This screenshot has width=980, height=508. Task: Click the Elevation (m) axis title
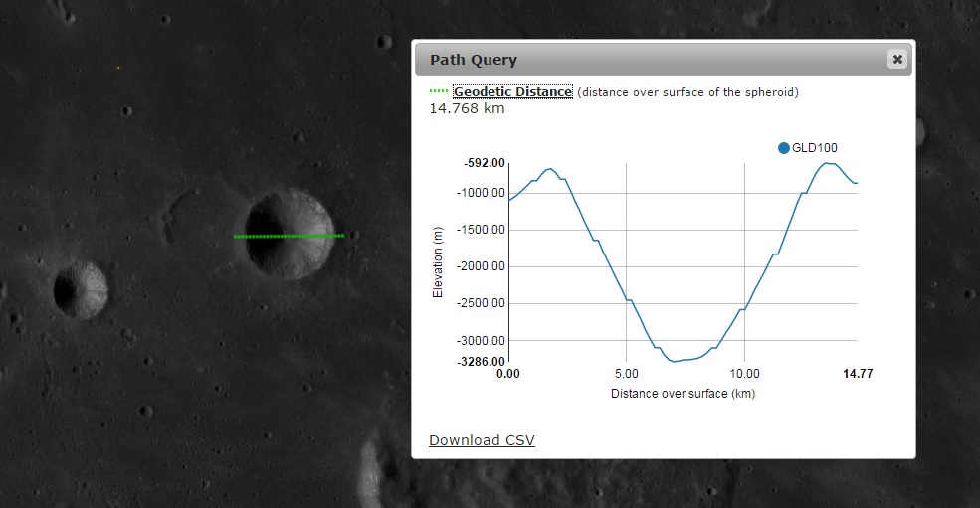click(438, 262)
